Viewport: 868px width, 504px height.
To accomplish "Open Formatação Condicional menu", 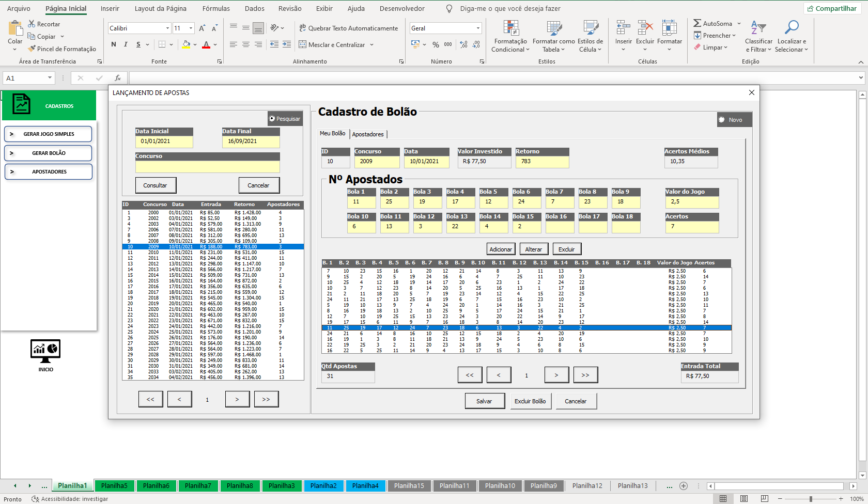I will click(x=510, y=36).
